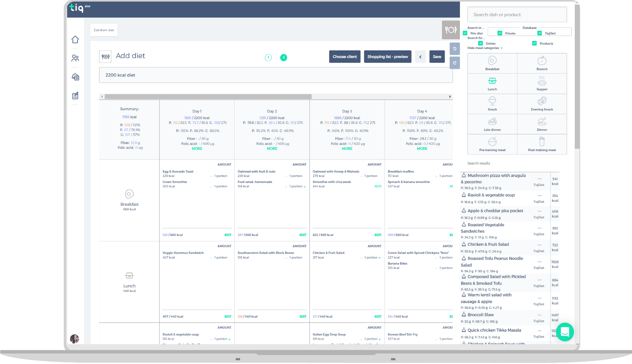632x364 pixels.
Task: Toggle the TiqDiet database checkbox
Action: pyautogui.click(x=540, y=33)
